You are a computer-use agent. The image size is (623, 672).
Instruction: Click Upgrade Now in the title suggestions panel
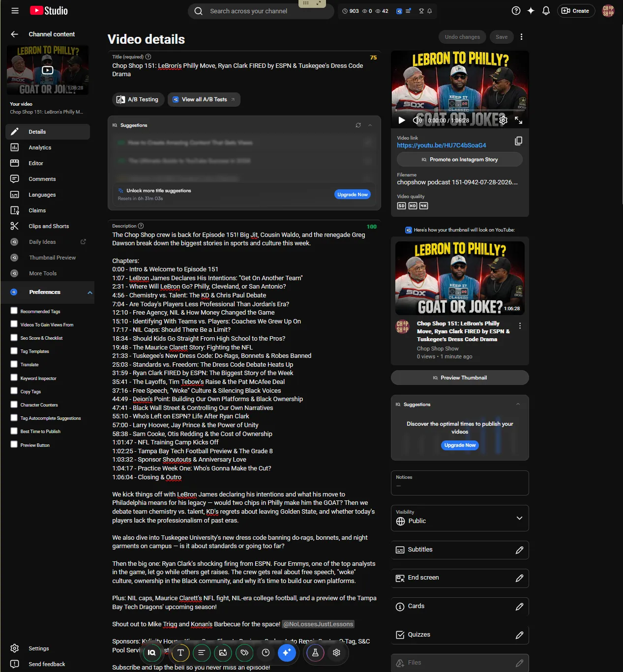click(353, 195)
